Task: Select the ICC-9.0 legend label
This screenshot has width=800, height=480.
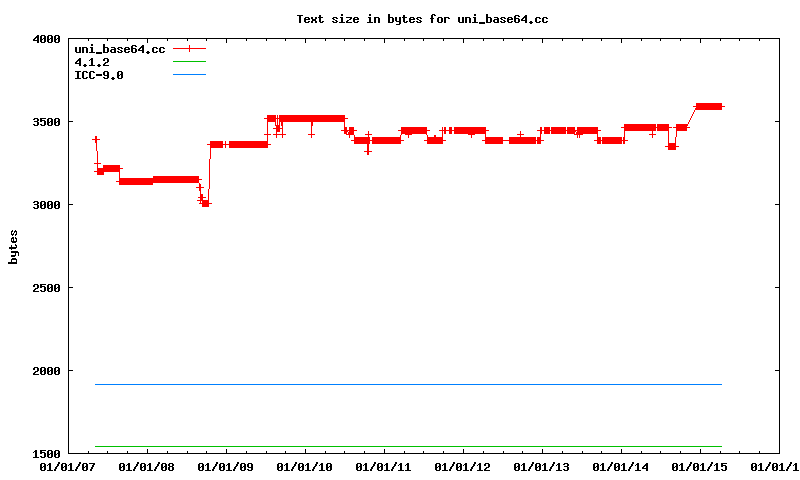Action: pyautogui.click(x=99, y=75)
